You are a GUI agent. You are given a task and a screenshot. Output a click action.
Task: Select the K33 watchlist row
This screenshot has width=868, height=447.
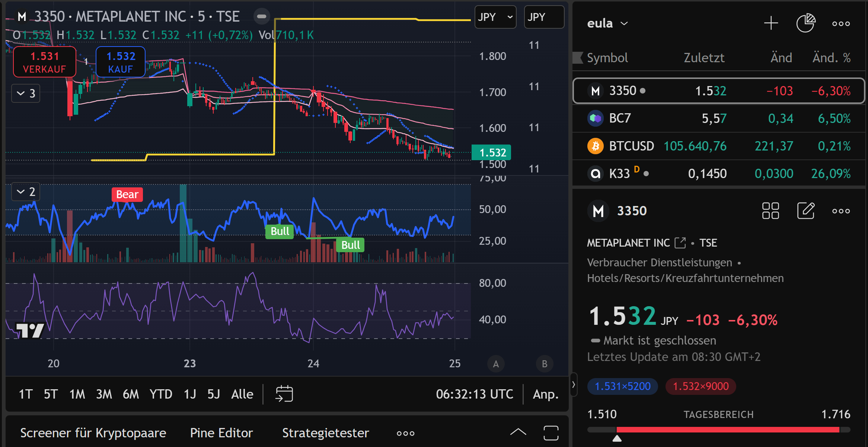pyautogui.click(x=718, y=174)
